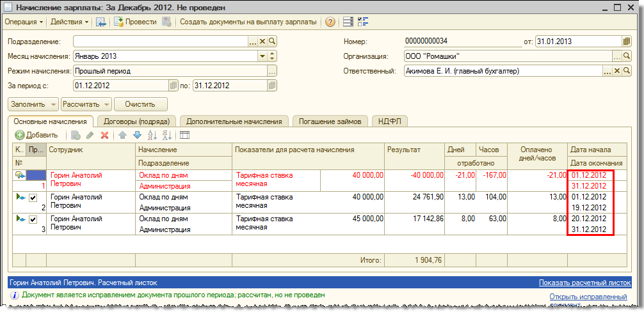Click the greyed cancel-posting icon after Провести
The image size is (644, 312).
[166, 22]
